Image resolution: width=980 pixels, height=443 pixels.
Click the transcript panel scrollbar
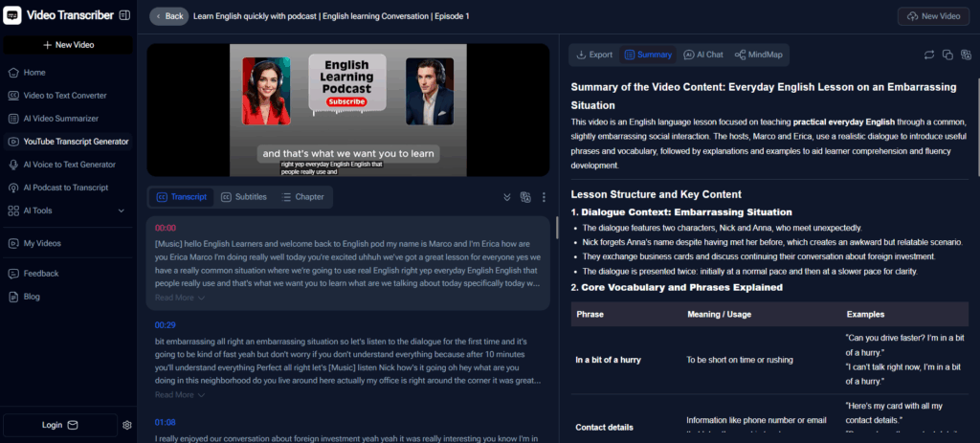557,228
